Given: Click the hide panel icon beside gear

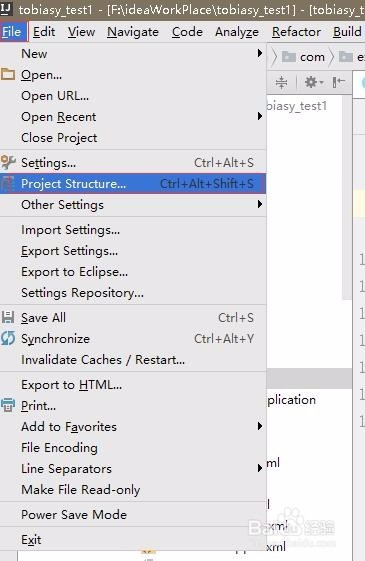Looking at the screenshot, I should click(x=338, y=82).
